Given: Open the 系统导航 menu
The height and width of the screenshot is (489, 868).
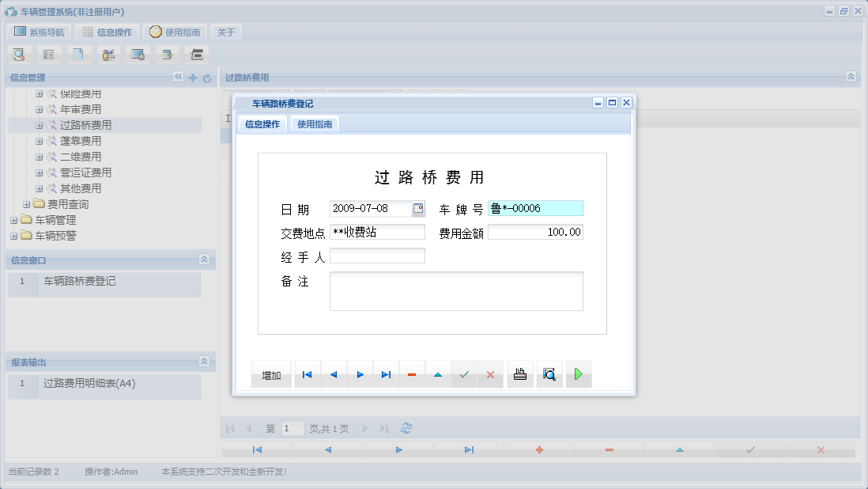Looking at the screenshot, I should 40,31.
